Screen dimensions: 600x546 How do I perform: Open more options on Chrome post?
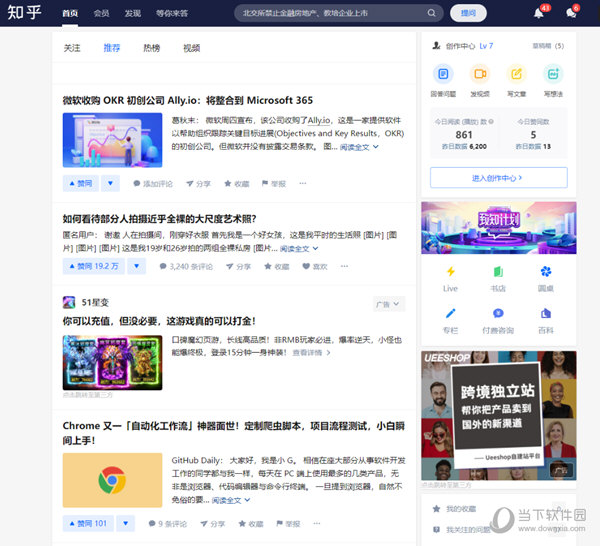pyautogui.click(x=316, y=523)
